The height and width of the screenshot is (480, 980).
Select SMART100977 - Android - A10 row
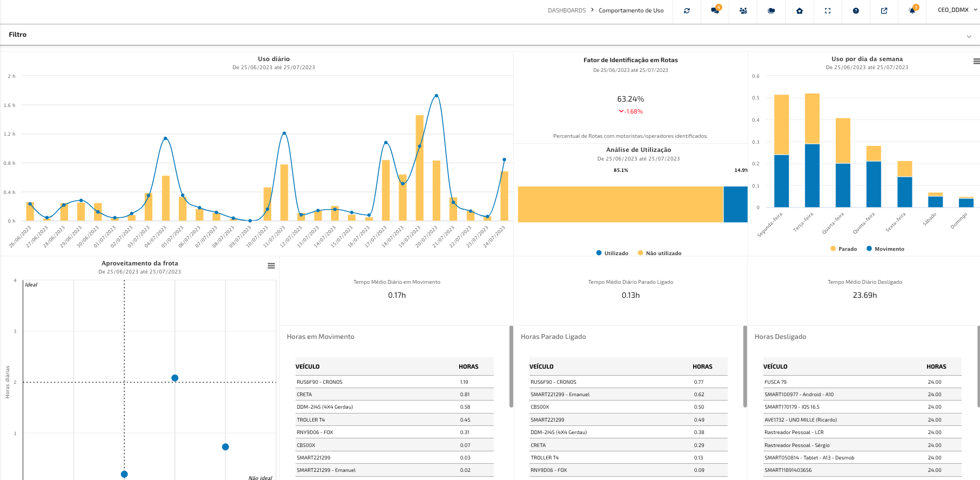[x=862, y=395]
